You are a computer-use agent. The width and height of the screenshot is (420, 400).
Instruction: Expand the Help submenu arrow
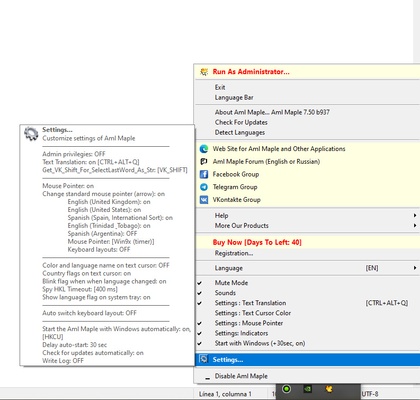pos(415,215)
